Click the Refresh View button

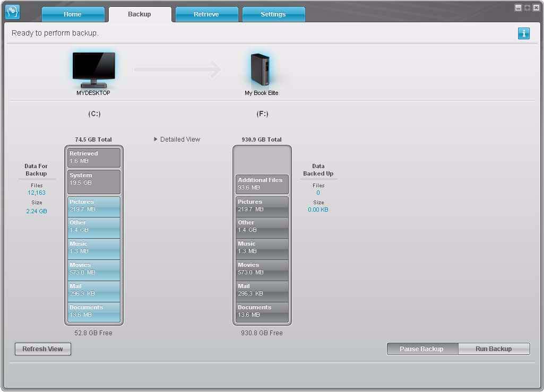42,349
